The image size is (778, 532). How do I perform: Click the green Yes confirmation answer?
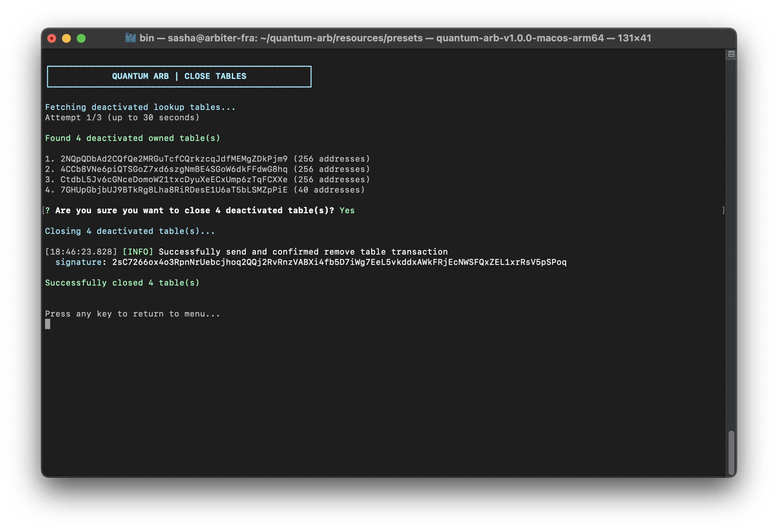[x=347, y=211]
